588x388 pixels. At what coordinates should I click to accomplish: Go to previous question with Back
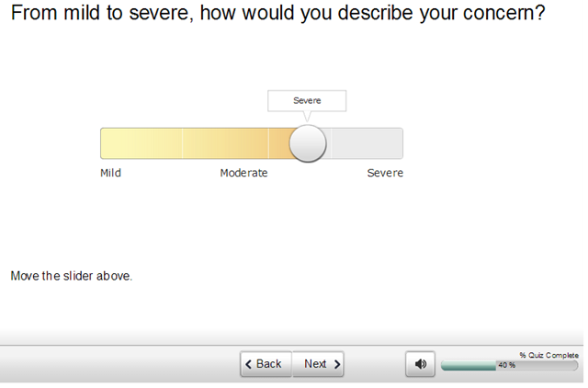pyautogui.click(x=266, y=364)
